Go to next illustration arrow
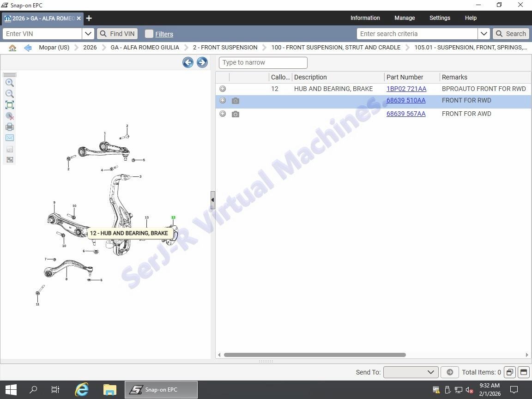Image resolution: width=532 pixels, height=399 pixels. click(x=202, y=62)
